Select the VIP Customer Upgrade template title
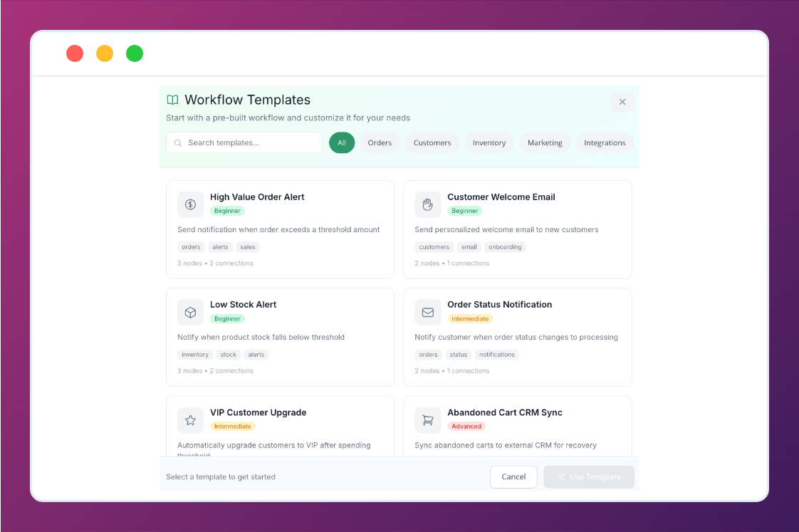Viewport: 799px width, 532px height. pos(258,413)
